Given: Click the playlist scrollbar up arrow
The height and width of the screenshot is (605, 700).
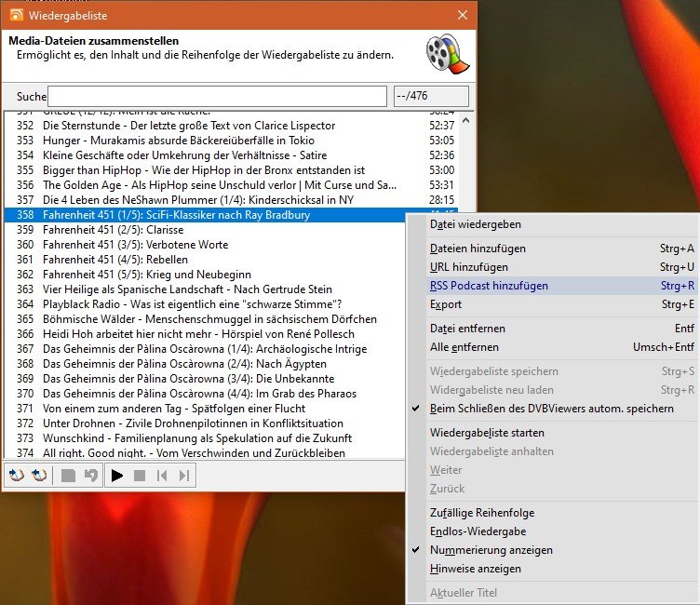Looking at the screenshot, I should [x=466, y=118].
